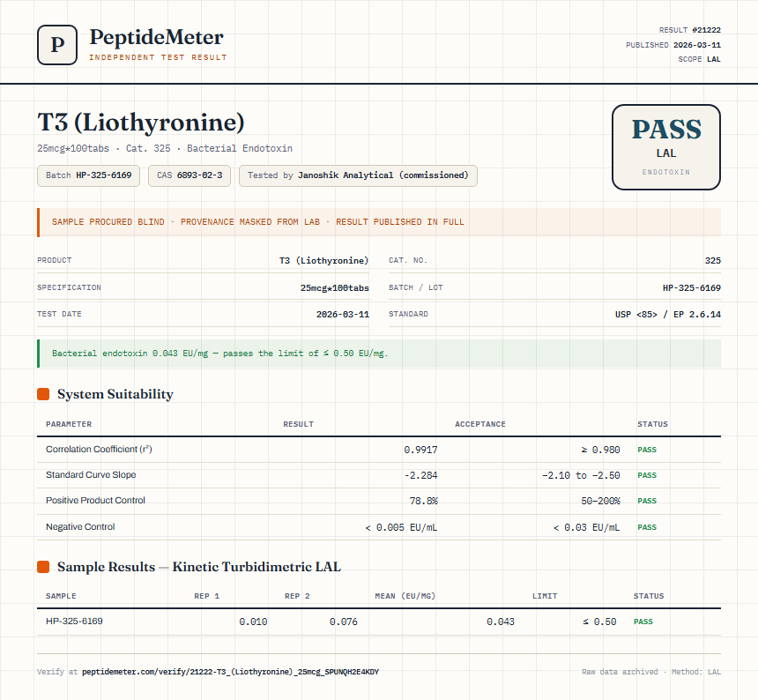Click the REP 1 value 0.010

[x=253, y=622]
